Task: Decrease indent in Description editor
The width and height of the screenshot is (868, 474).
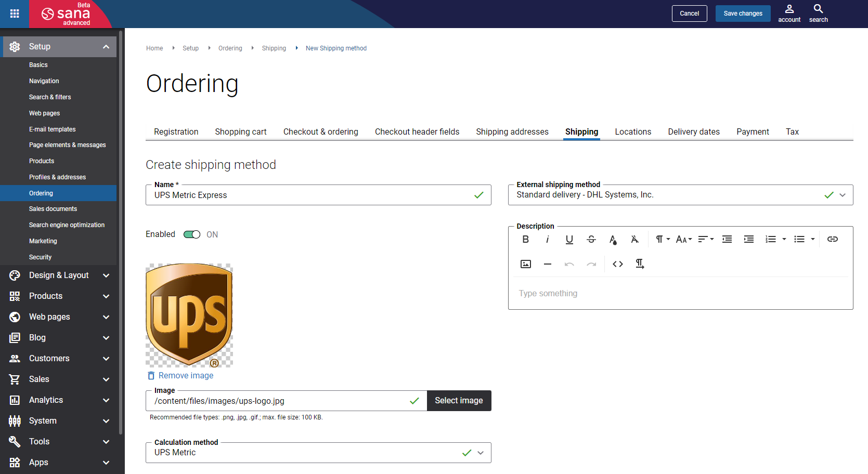Action: click(x=727, y=239)
